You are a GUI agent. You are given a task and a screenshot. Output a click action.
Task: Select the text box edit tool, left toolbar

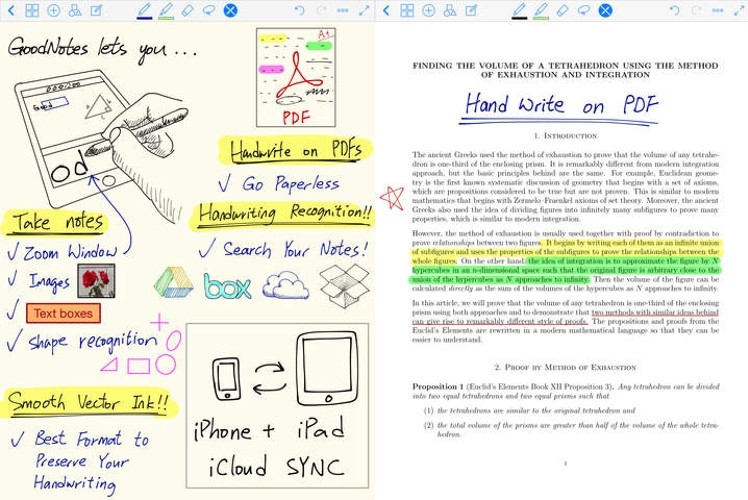click(96, 10)
